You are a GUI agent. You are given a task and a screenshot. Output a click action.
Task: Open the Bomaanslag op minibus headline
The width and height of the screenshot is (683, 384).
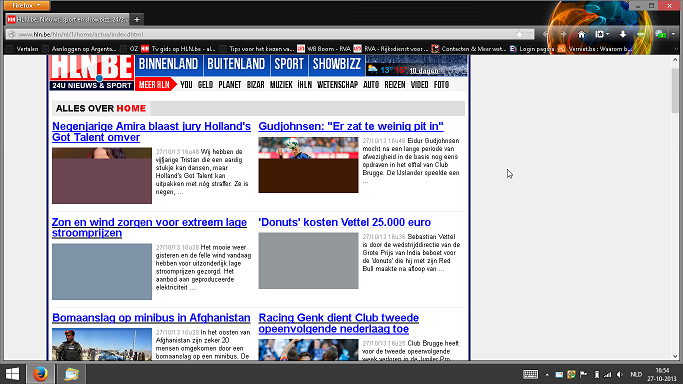151,318
